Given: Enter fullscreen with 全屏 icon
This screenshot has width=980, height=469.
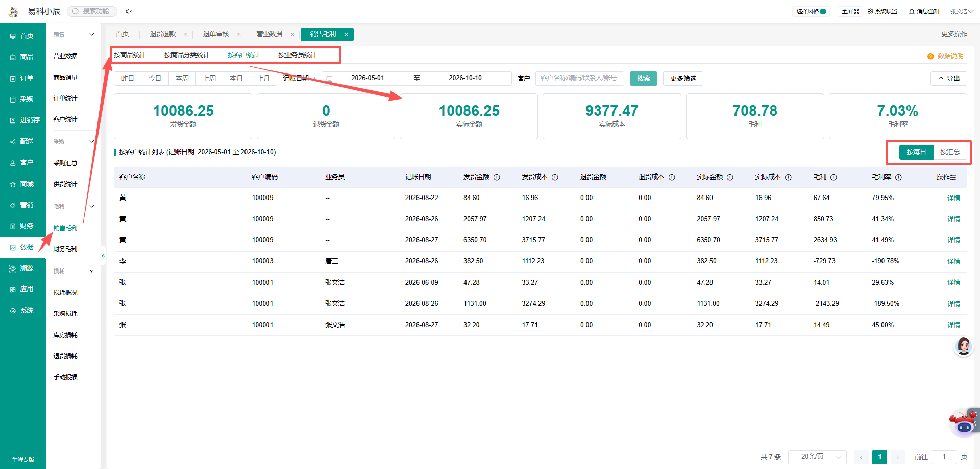Looking at the screenshot, I should pos(857,11).
